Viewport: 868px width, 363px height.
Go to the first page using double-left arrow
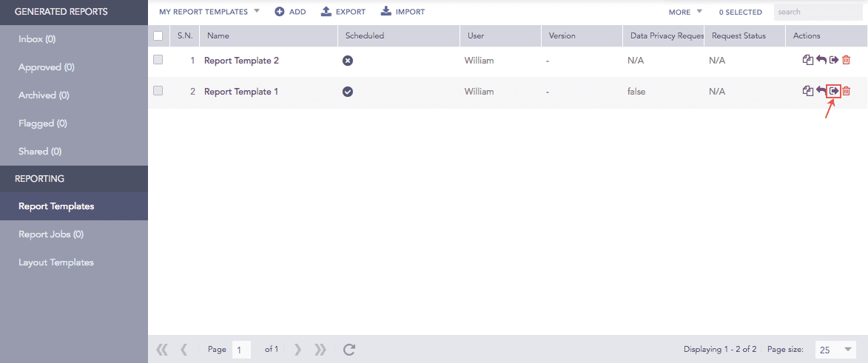point(161,349)
